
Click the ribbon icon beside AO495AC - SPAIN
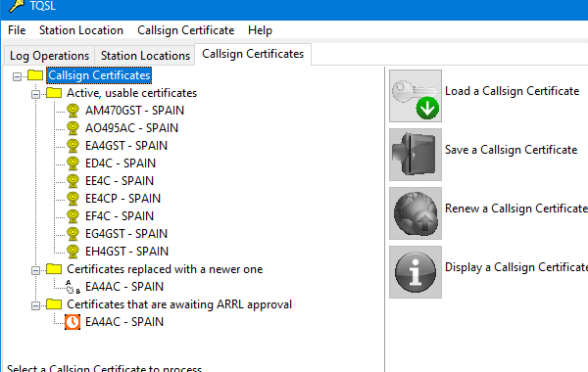(73, 128)
